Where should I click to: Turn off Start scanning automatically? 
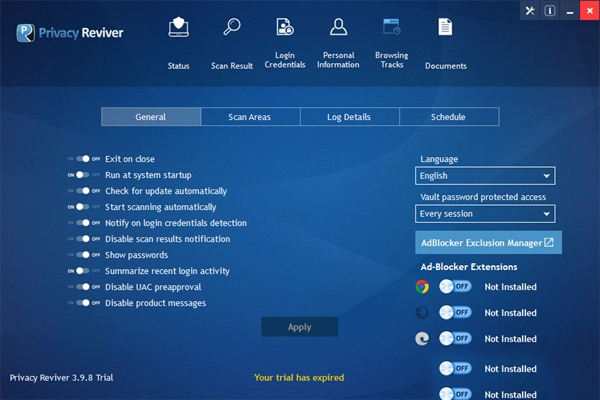[x=84, y=207]
